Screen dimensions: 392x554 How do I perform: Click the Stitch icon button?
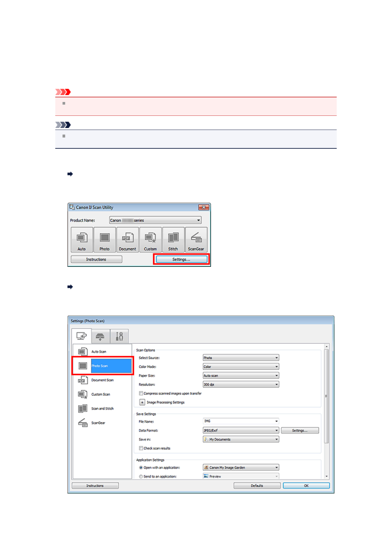173,239
